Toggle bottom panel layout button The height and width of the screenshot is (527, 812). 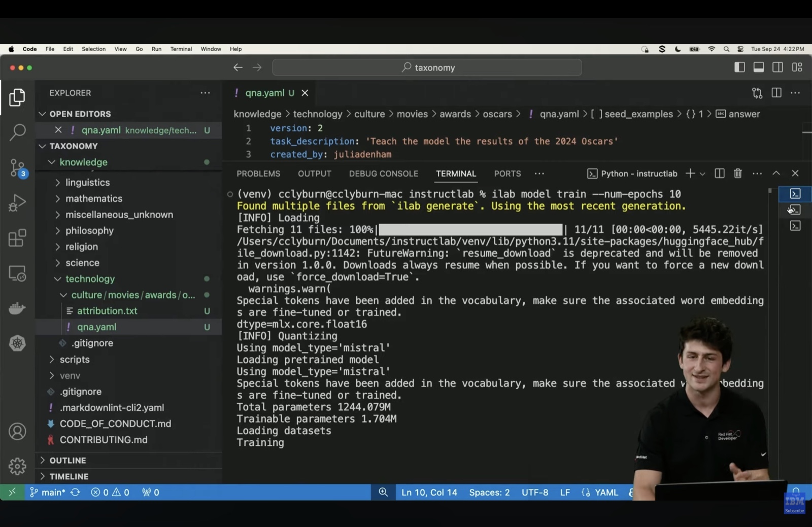point(759,67)
